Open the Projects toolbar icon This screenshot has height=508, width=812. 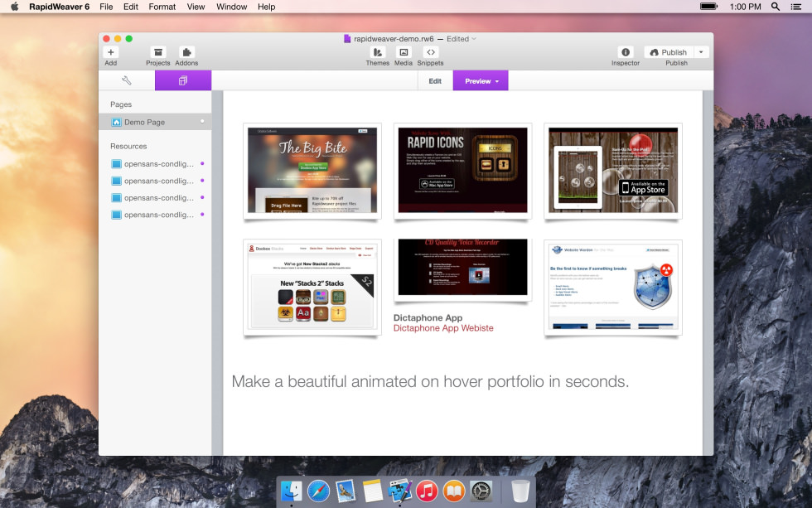(x=158, y=52)
